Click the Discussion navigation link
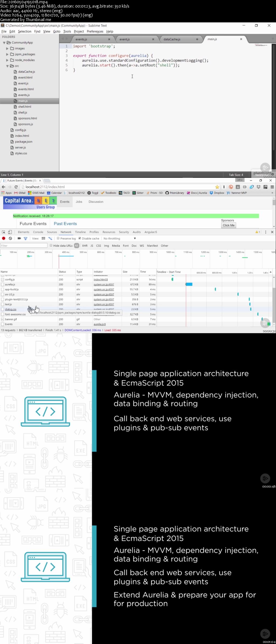Screen dimensions: 276x644 (96, 202)
